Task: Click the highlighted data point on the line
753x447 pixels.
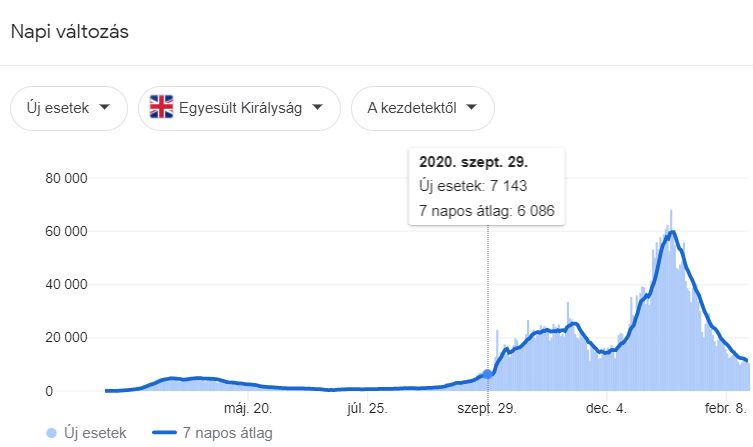Action: 488,374
